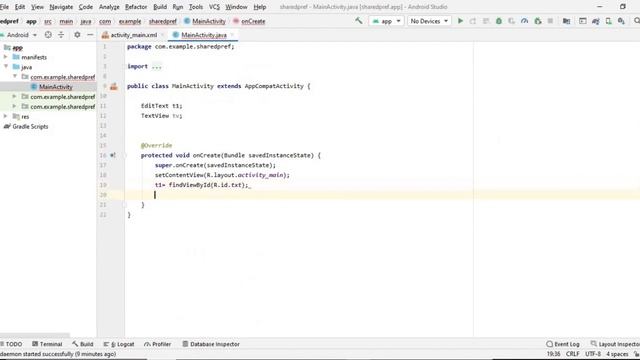Viewport: 640px width, 360px height.
Task: Select MainActivity in the project tree
Action: (x=56, y=87)
